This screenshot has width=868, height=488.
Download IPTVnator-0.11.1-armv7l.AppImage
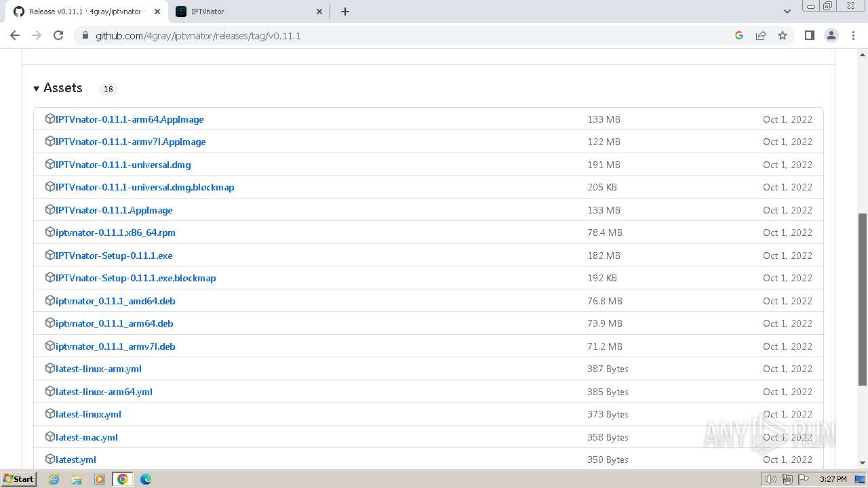click(x=130, y=142)
